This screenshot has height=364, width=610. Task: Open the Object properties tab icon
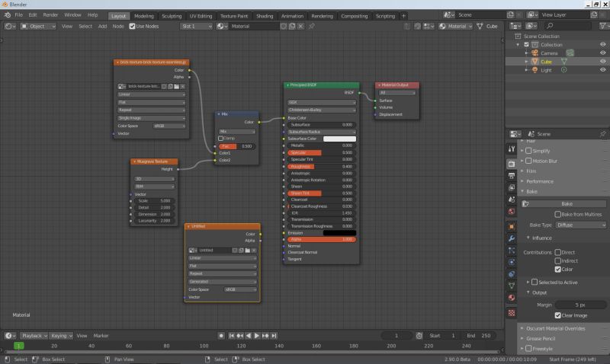[512, 226]
